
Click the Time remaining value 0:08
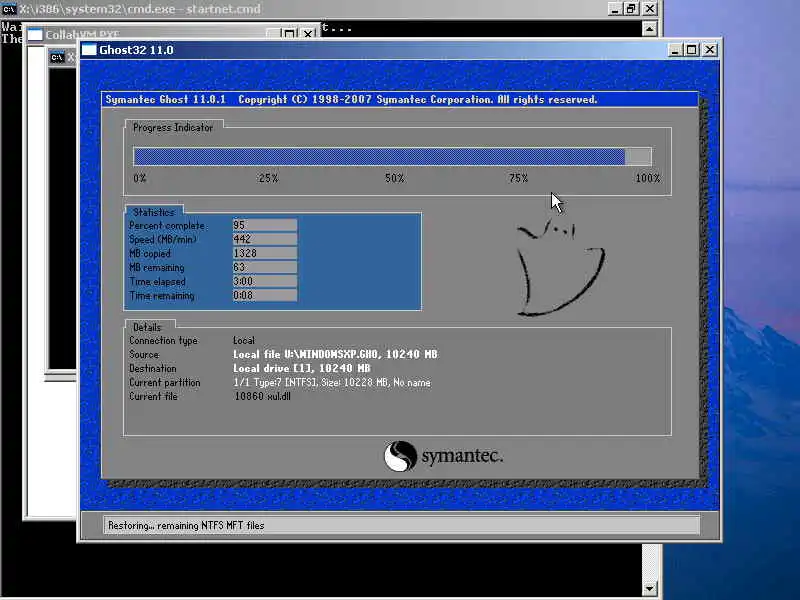[x=264, y=295]
